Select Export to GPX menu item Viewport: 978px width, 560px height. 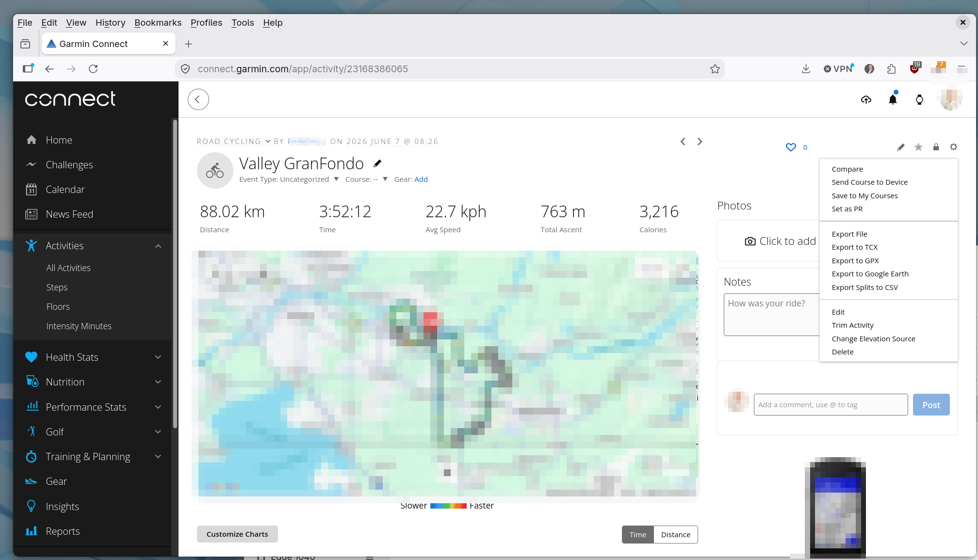tap(855, 261)
